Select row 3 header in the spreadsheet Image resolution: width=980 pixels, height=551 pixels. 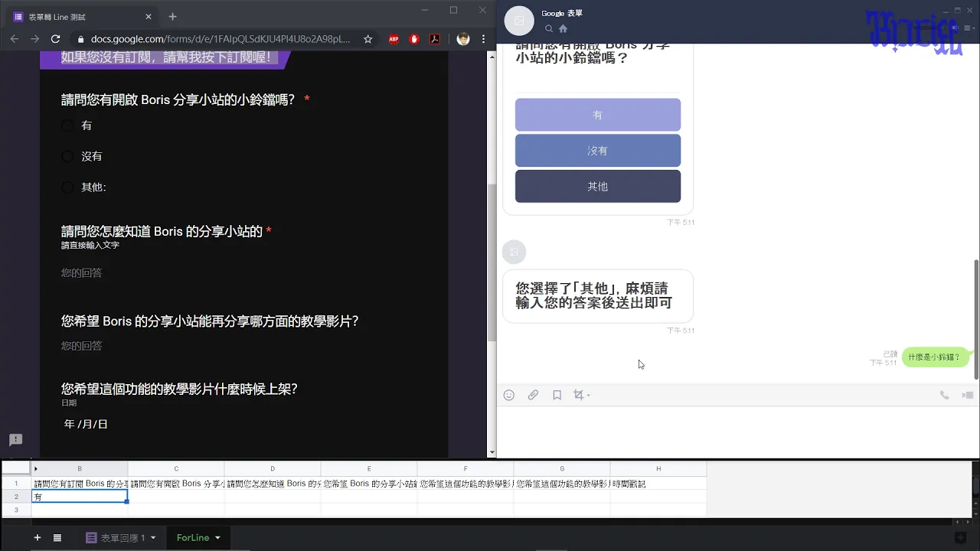pos(16,510)
